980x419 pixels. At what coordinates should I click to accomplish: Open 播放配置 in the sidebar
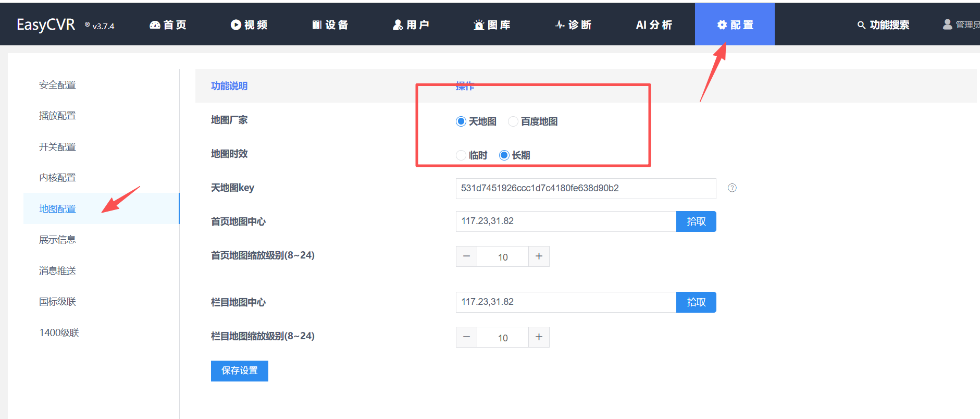(x=57, y=116)
